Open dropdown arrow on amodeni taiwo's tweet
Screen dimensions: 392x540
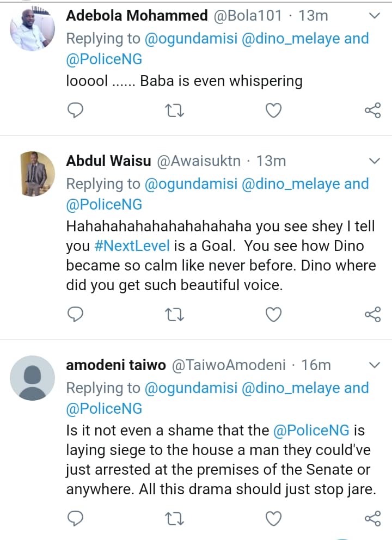coord(375,364)
